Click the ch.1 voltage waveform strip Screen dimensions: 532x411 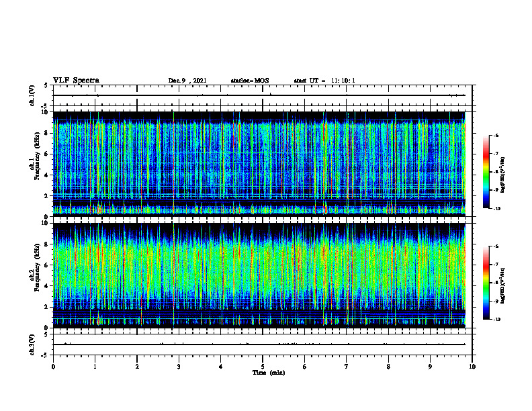pos(263,95)
